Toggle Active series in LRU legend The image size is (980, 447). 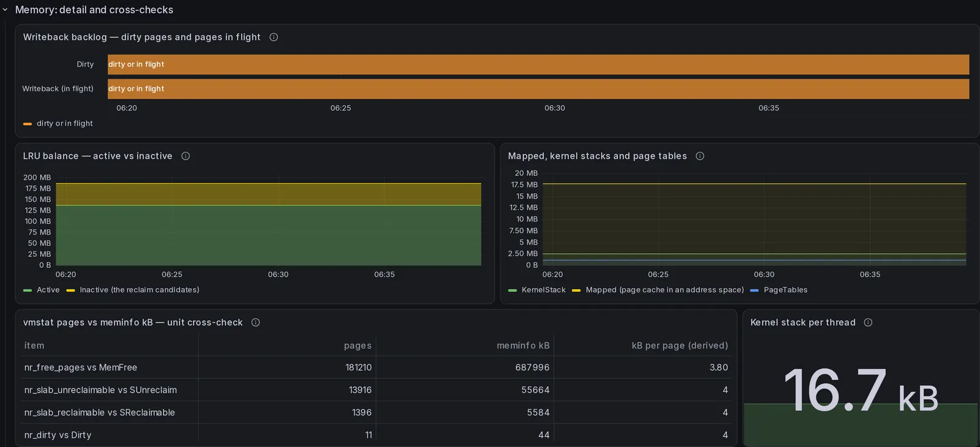coord(48,289)
